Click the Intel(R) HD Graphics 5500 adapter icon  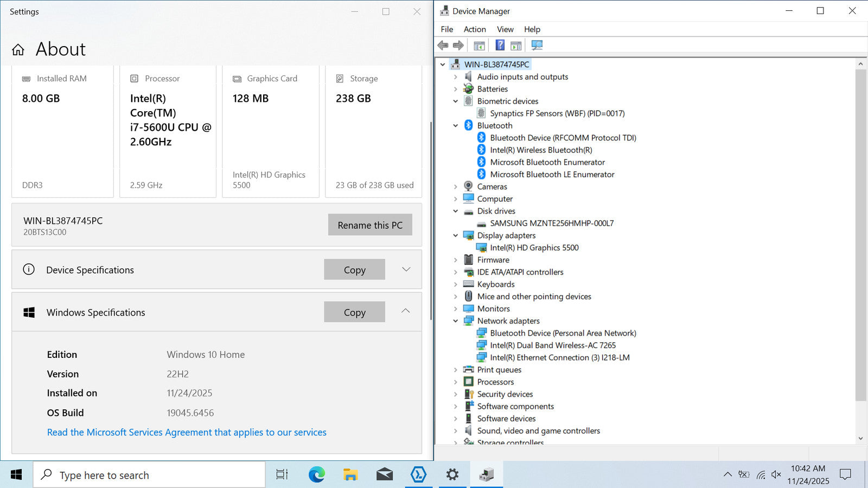point(481,248)
